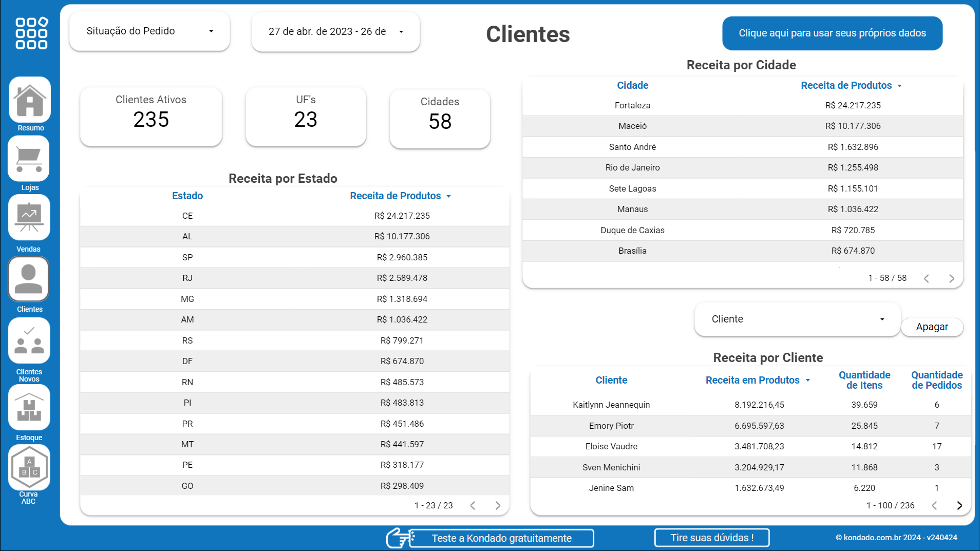
Task: Click the Kondado grid logo
Action: tap(30, 33)
